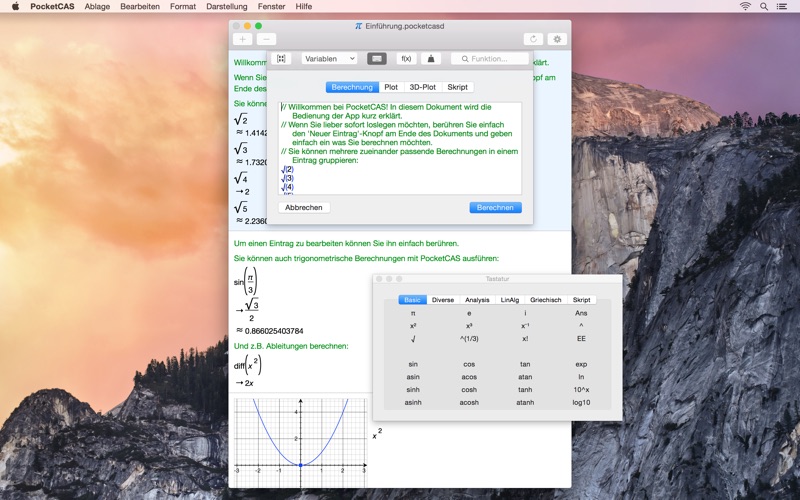Click the tanh key
Image resolution: width=800 pixels, height=500 pixels.
tap(525, 390)
